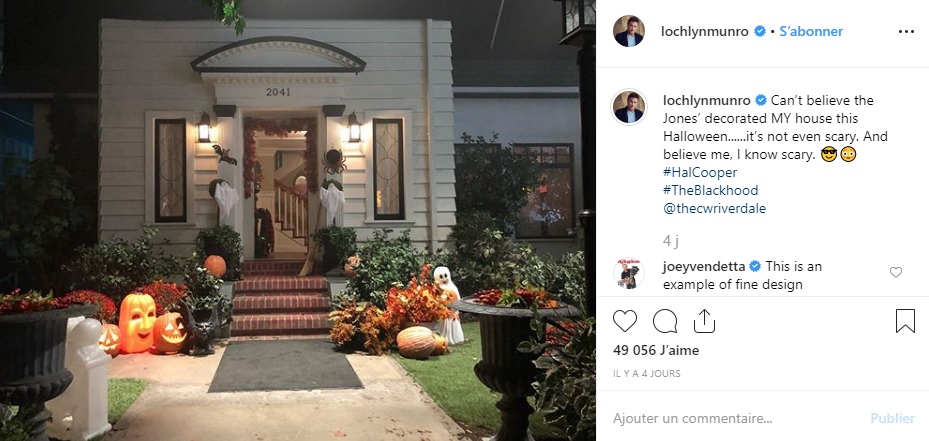Open the IL Y A 4 JOURS timestamp

(646, 373)
